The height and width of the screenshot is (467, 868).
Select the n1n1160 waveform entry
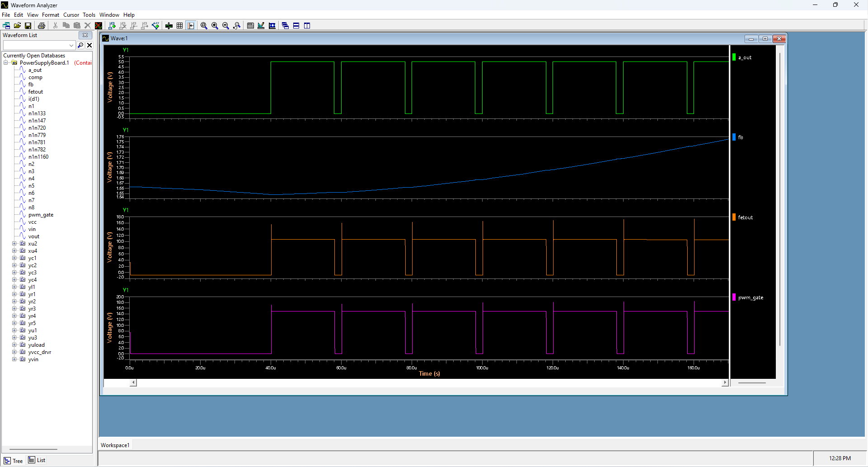point(38,157)
